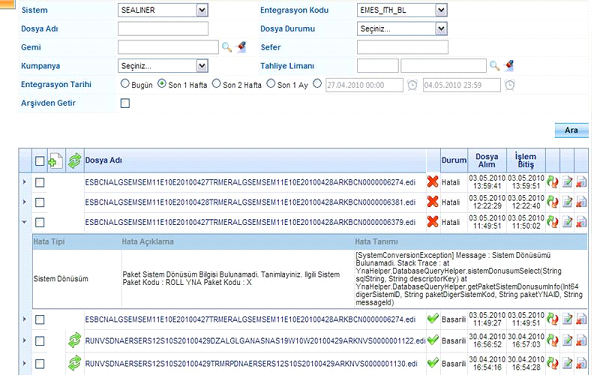Image resolution: width=592 pixels, height=375 pixels.
Task: Tick the select-all checkbox in table header
Action: click(40, 161)
